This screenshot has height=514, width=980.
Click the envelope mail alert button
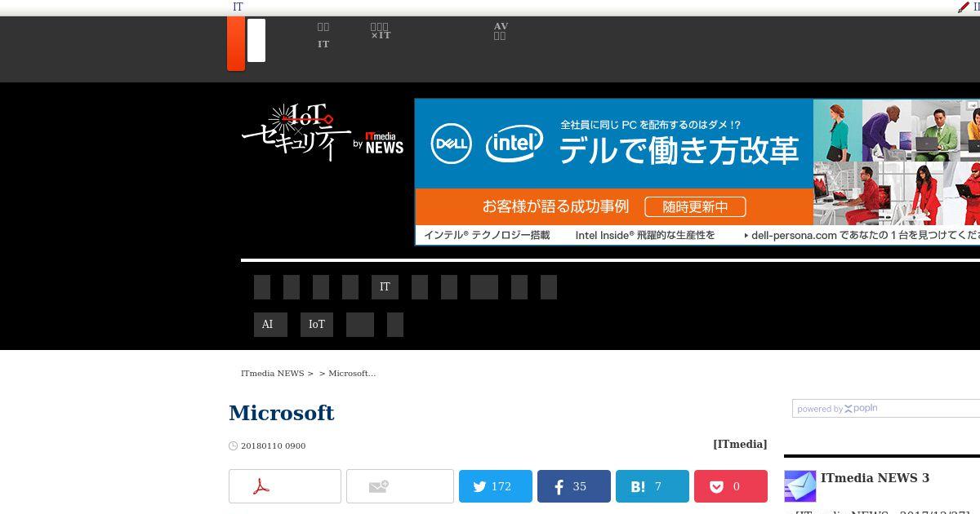400,486
